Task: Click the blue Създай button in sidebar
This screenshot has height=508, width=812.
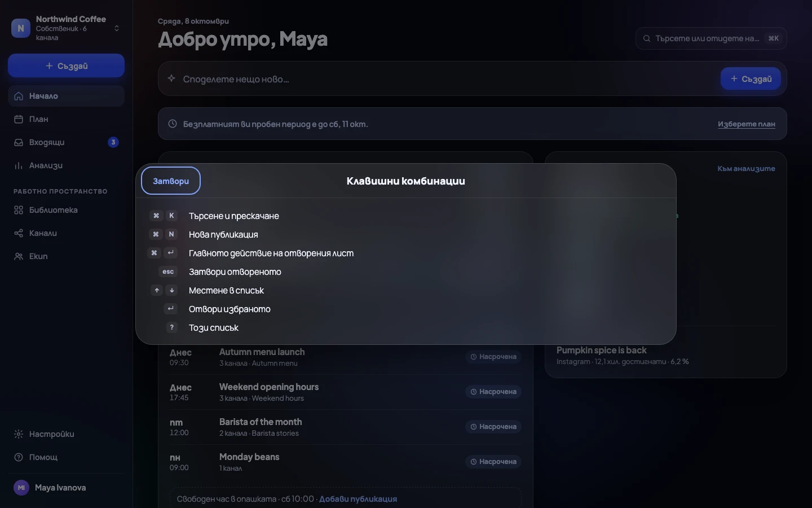Action: pos(66,65)
